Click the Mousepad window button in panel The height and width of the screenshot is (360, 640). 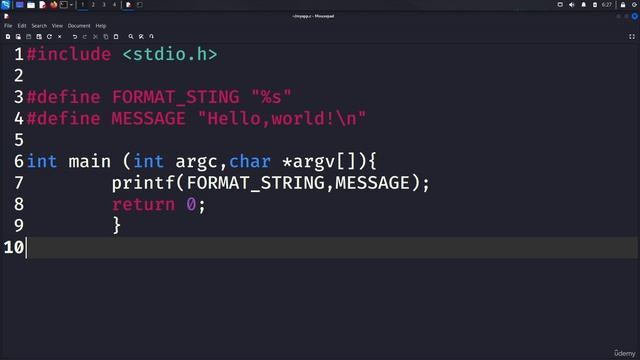point(128,5)
